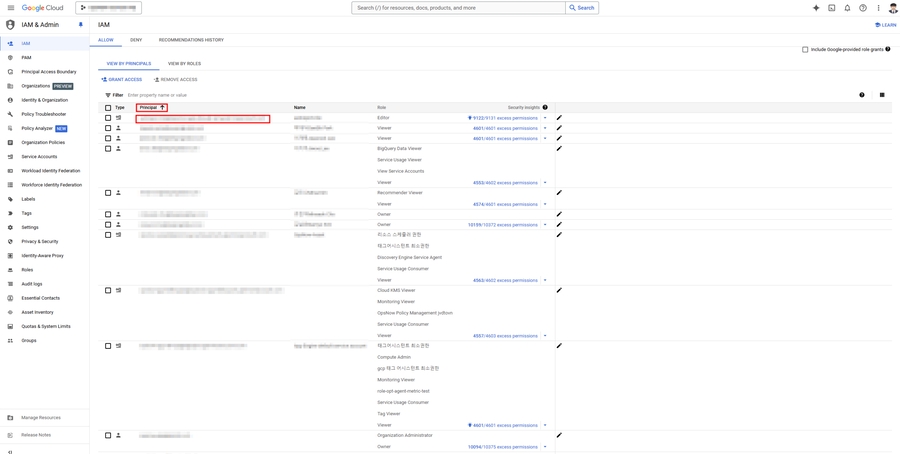The height and width of the screenshot is (454, 900).
Task: Toggle the select-all checkbox in table header
Action: click(x=108, y=107)
